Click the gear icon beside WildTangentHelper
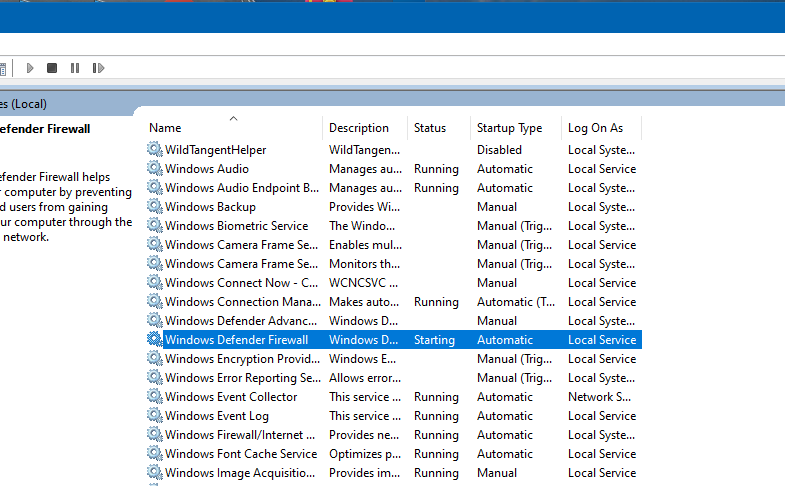This screenshot has height=486, width=785. click(155, 149)
